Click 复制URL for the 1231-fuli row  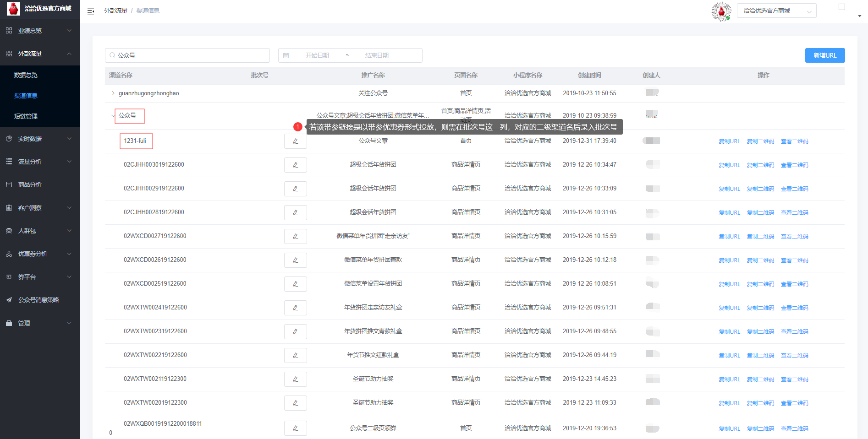click(x=729, y=141)
